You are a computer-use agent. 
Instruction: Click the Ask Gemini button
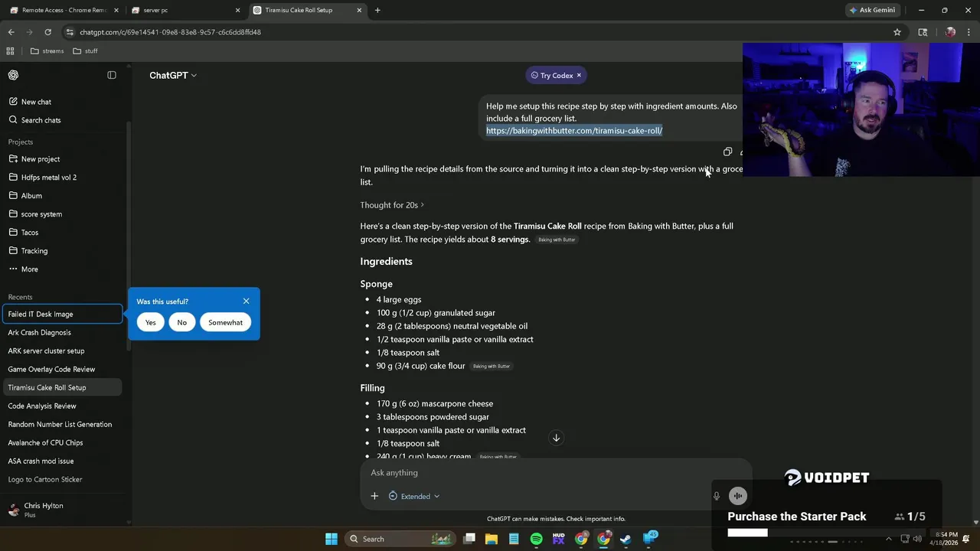pyautogui.click(x=872, y=10)
